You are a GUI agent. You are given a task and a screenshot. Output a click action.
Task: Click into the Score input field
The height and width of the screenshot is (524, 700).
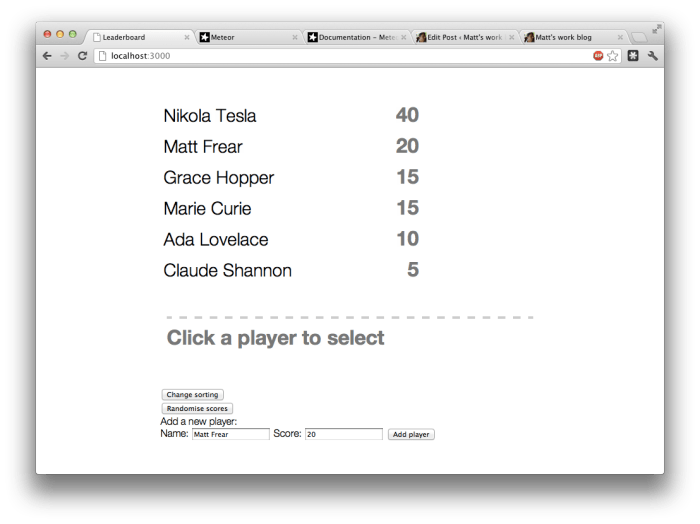[x=343, y=434]
